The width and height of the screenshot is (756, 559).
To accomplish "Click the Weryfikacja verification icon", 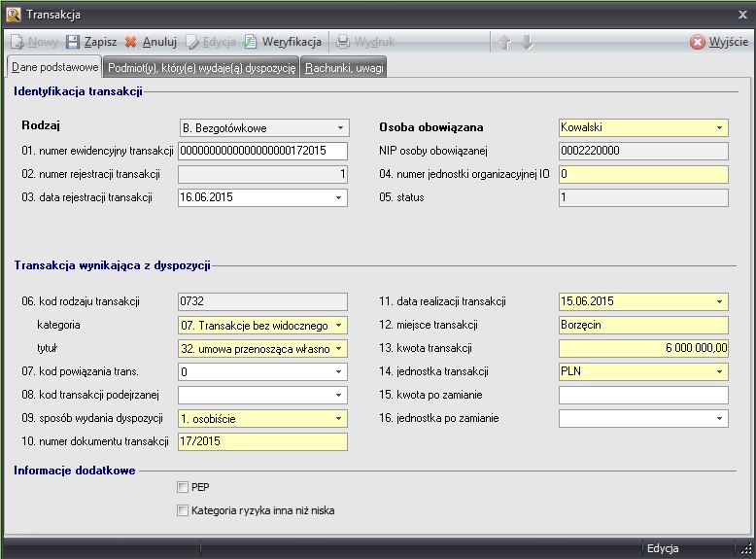I will coord(250,43).
